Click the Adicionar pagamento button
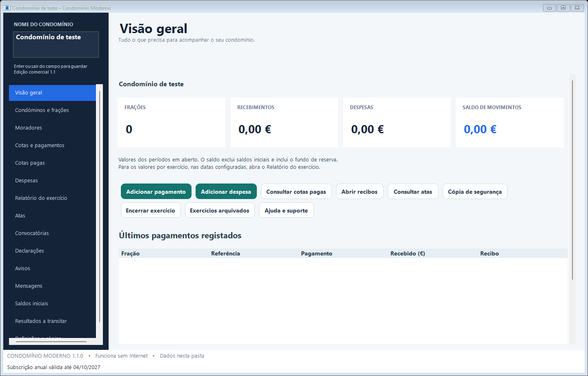This screenshot has height=376, width=588. [x=156, y=192]
